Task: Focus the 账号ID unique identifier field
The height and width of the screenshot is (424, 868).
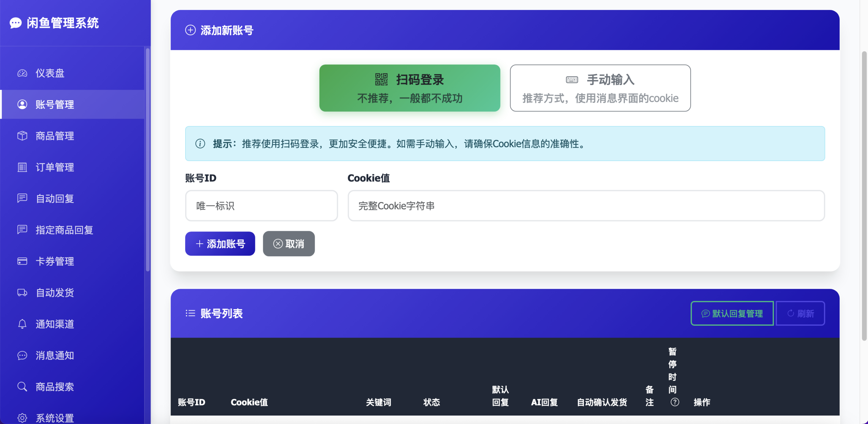Action: [x=261, y=206]
